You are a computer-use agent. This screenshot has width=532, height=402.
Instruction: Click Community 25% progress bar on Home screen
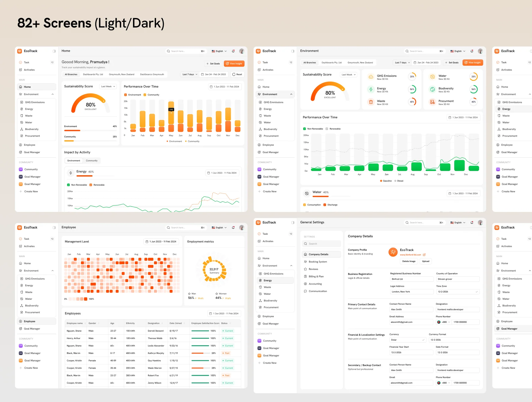click(90, 141)
